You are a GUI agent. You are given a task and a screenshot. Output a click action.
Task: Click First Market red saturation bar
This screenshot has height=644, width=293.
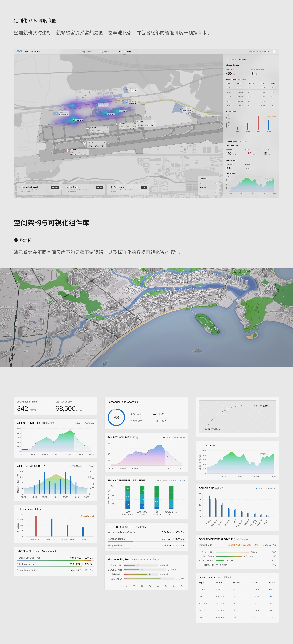[36, 526]
